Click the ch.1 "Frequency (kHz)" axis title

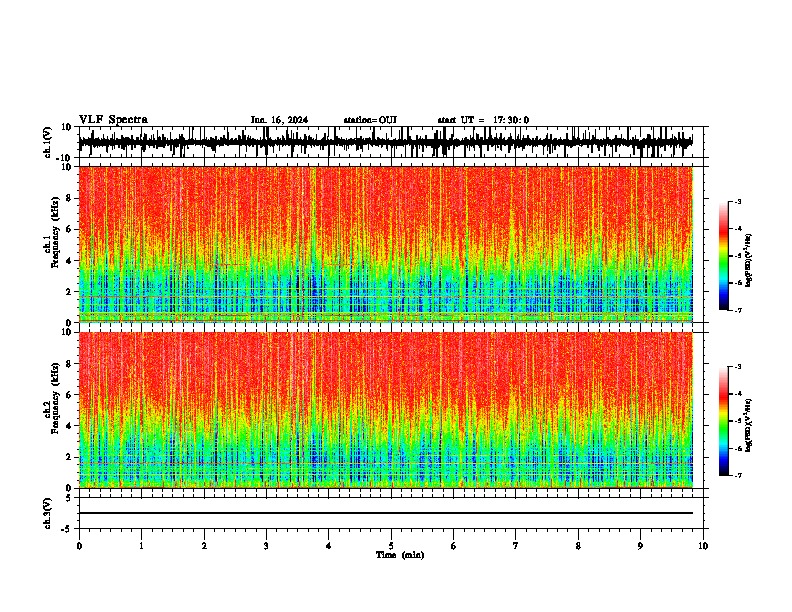pyautogui.click(x=55, y=233)
